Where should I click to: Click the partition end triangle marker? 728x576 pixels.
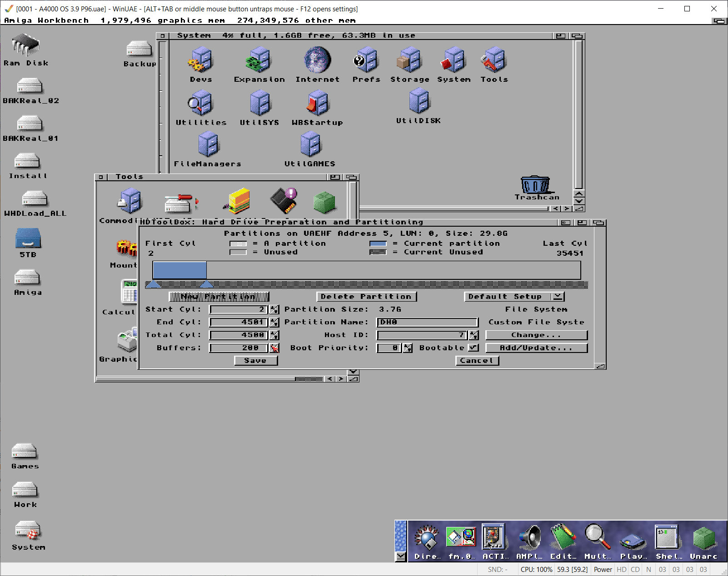[207, 285]
